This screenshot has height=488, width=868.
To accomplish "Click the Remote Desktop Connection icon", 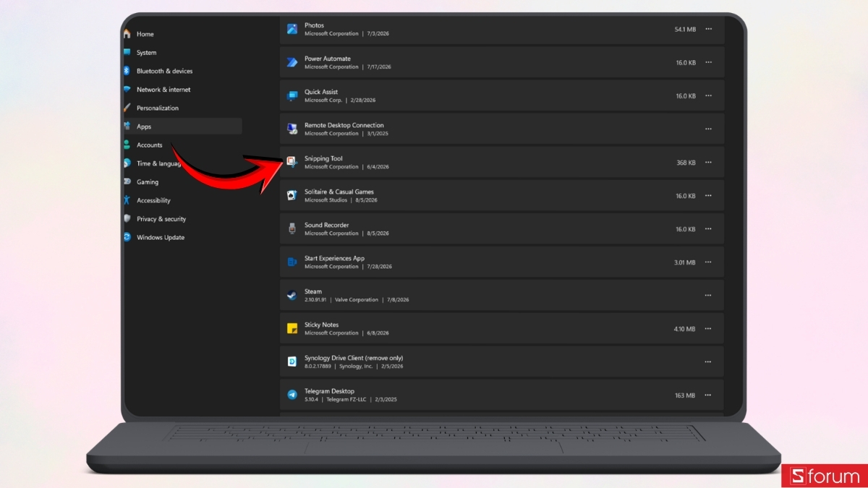I will click(292, 129).
